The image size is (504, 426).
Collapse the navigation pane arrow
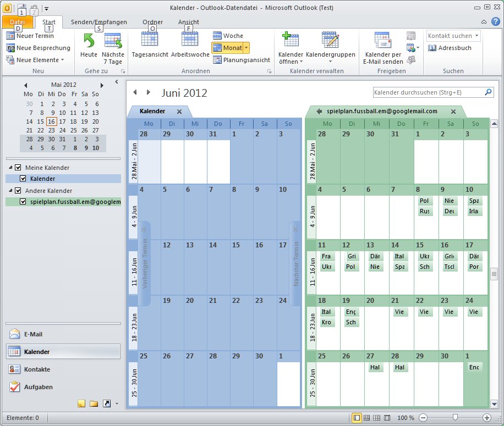pos(116,82)
